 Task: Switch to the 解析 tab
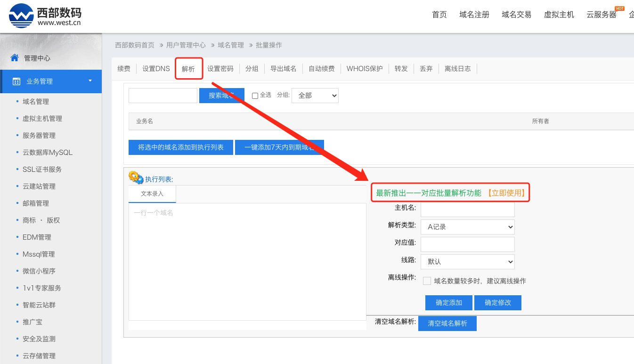(x=188, y=69)
